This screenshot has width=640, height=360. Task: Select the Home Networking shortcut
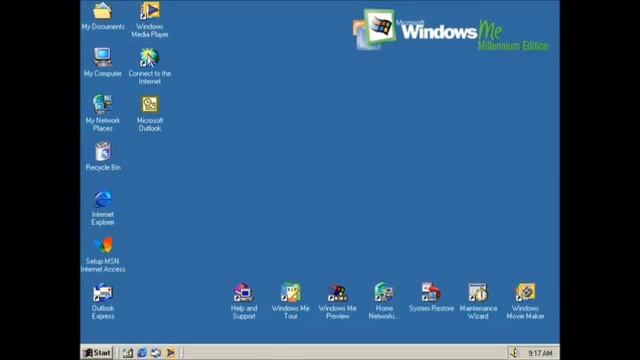point(384,293)
